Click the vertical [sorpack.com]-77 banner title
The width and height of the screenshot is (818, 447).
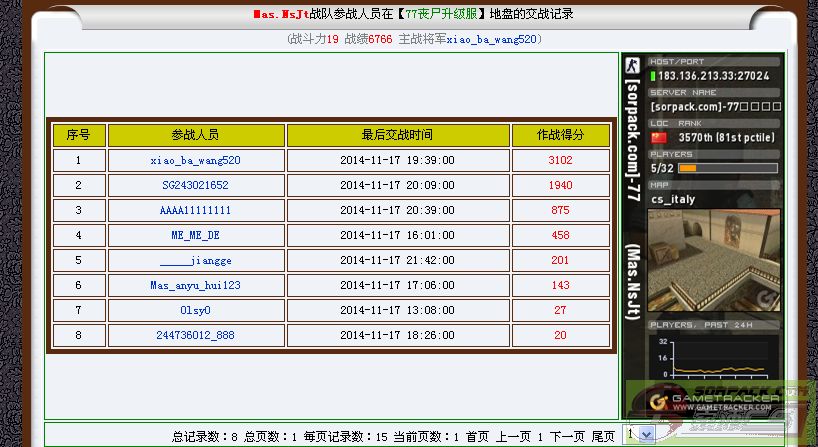633,140
